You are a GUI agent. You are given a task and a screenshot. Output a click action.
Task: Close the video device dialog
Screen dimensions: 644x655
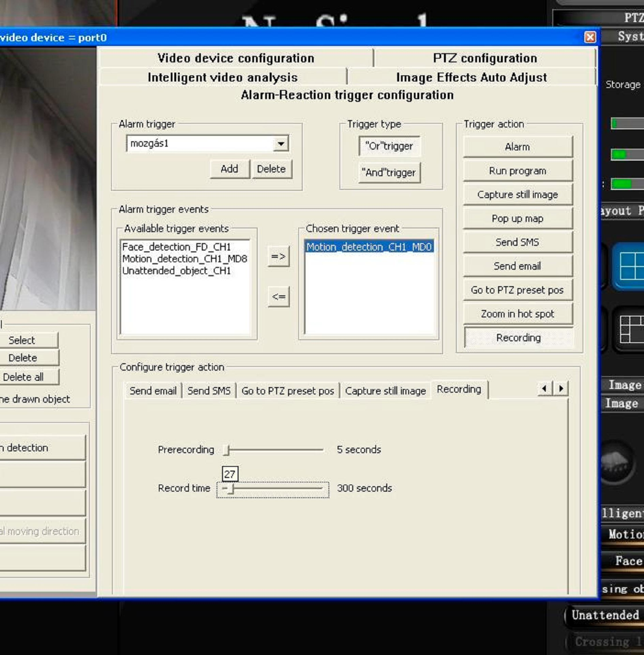[590, 37]
